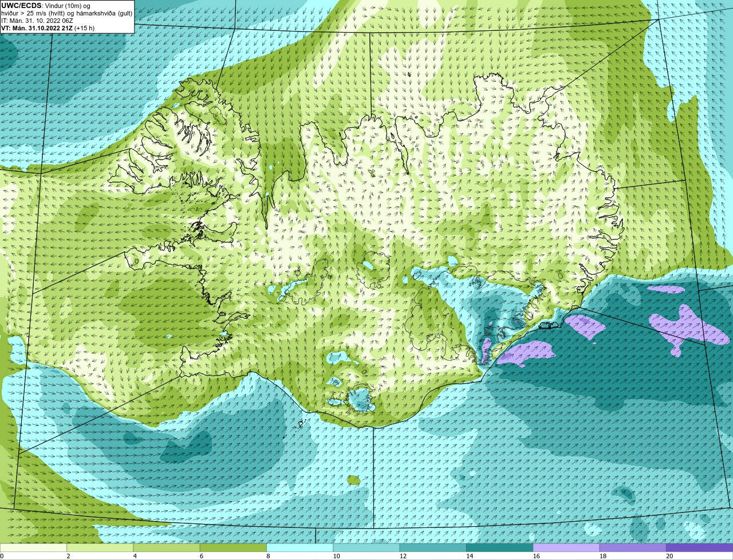Click the light lavender 16–18 m/s scale swatch

[x=566, y=547]
